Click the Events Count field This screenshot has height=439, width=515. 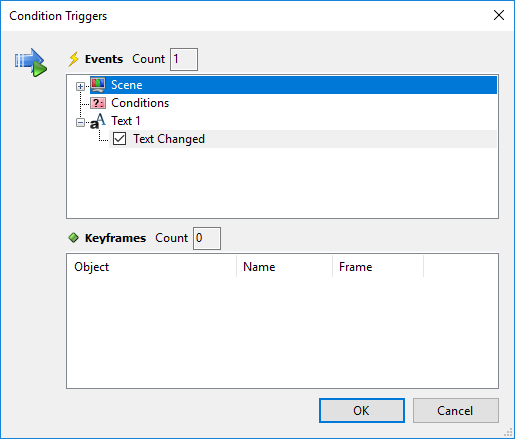[x=184, y=59]
